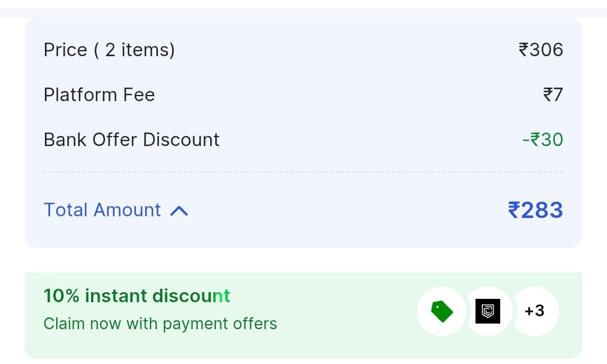The height and width of the screenshot is (364, 607).
Task: Open the +3 more offers badge
Action: tap(534, 311)
